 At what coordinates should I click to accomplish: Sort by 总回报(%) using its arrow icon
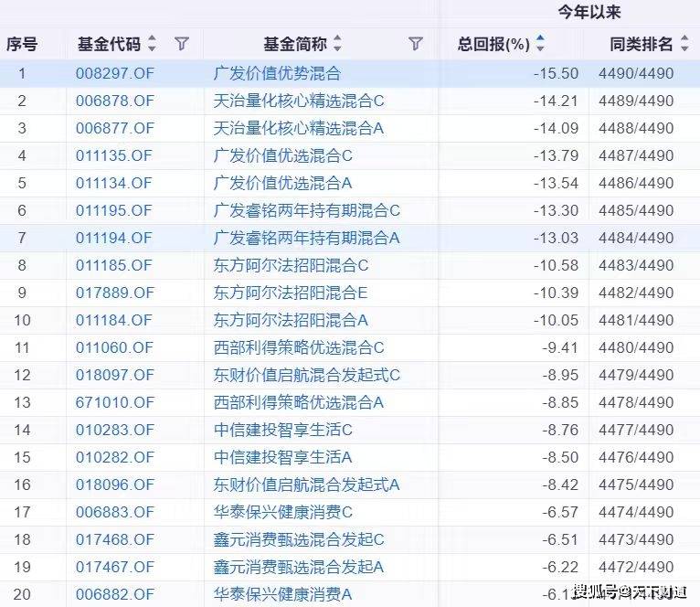pos(540,44)
